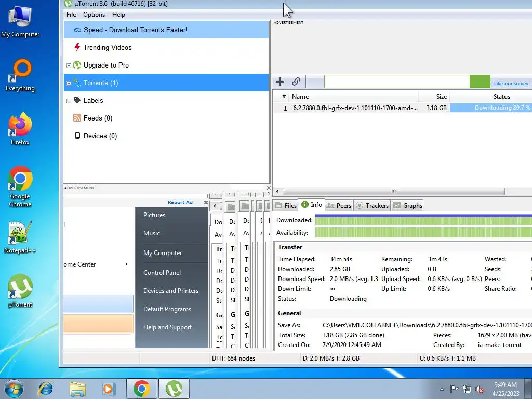Click inside the torrent search field
Screen dimensions: 532x399
(397, 82)
